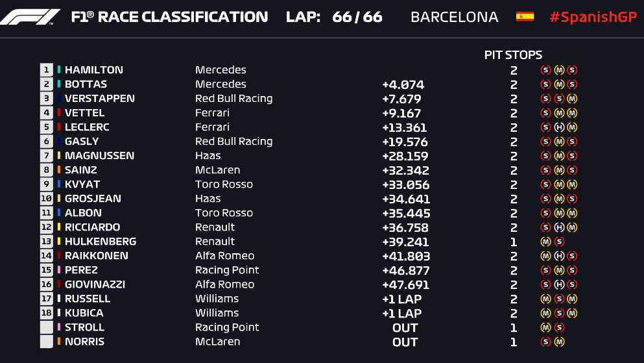644x363 pixels.
Task: Click the F1 logo in the header
Action: click(x=30, y=17)
